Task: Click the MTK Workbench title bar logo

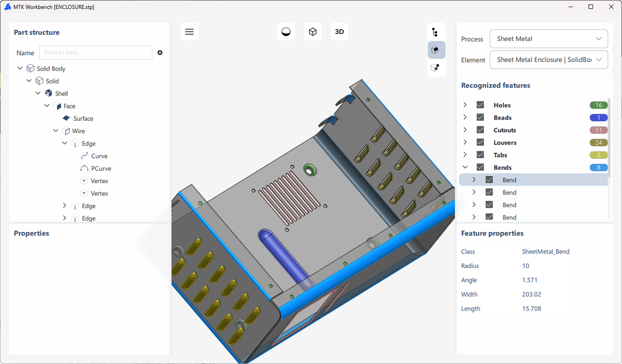Action: coord(7,7)
